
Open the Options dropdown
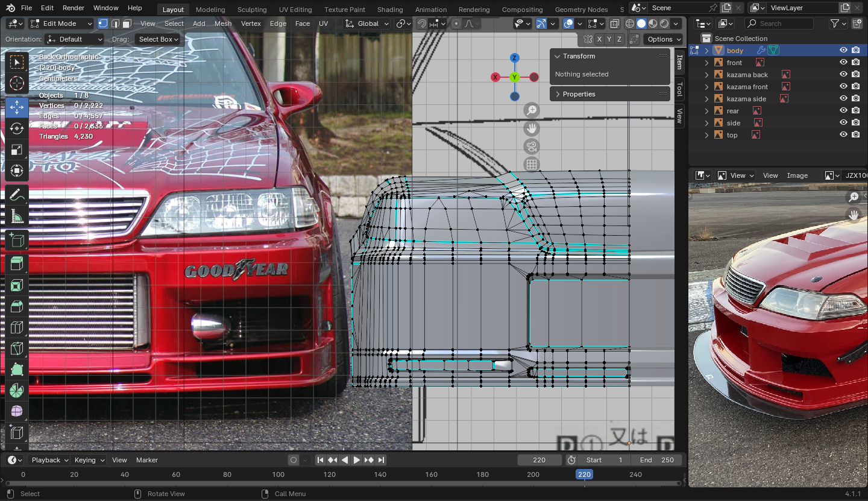(x=664, y=39)
